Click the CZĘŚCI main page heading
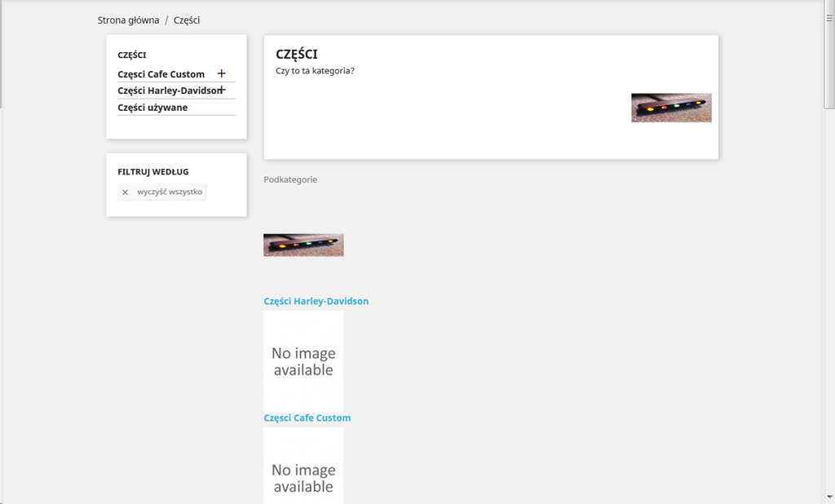The image size is (835, 504). coord(296,55)
